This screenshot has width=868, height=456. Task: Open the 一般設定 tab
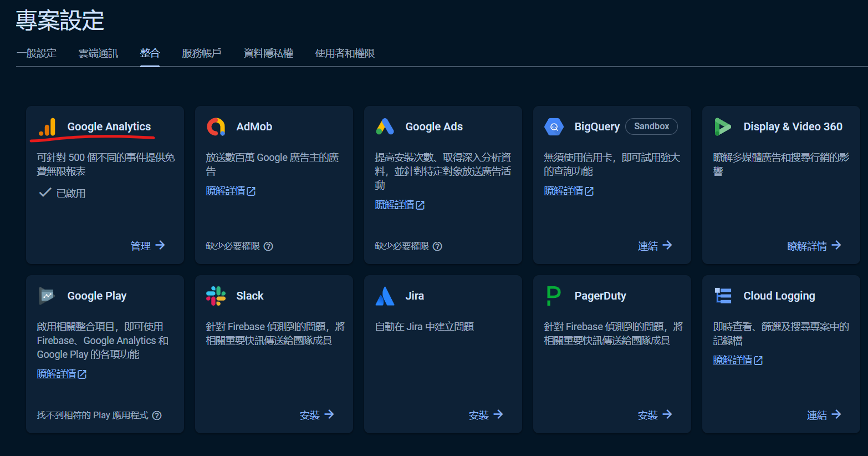pyautogui.click(x=37, y=53)
